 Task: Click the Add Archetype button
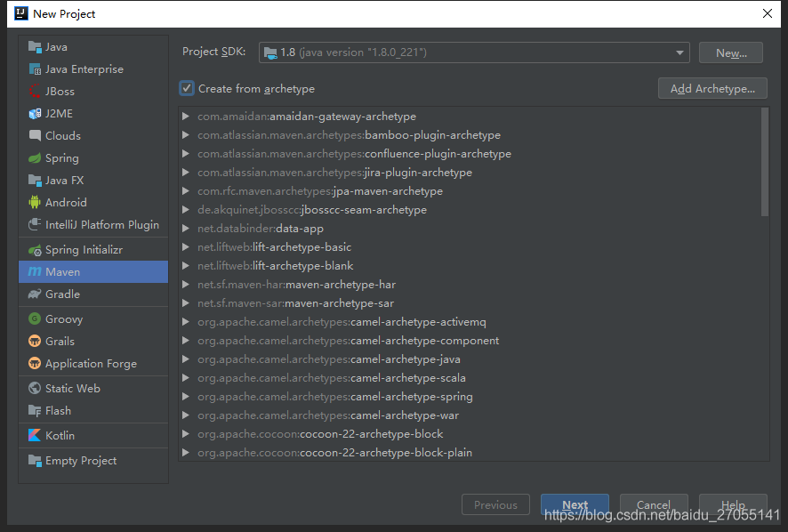tap(712, 88)
